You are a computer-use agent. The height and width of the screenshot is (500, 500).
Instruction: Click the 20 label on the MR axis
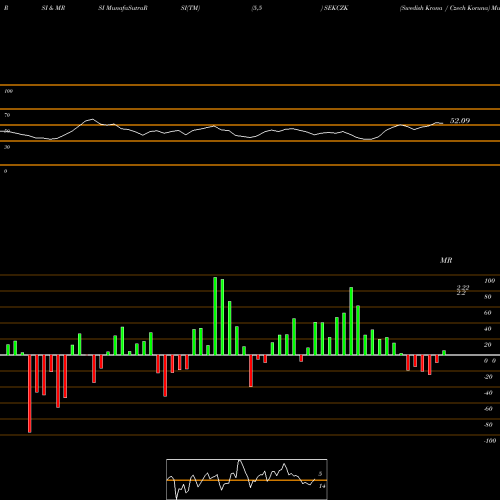[x=488, y=345]
